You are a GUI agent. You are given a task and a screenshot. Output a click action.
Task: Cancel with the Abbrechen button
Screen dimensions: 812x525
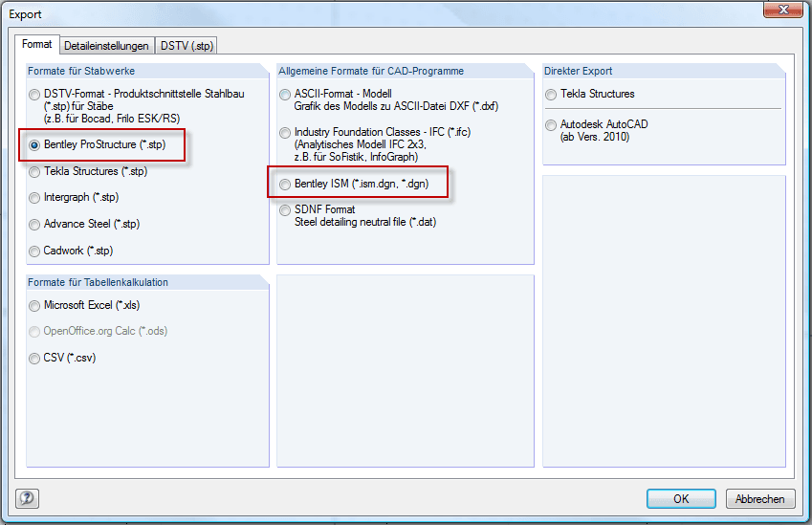click(759, 498)
